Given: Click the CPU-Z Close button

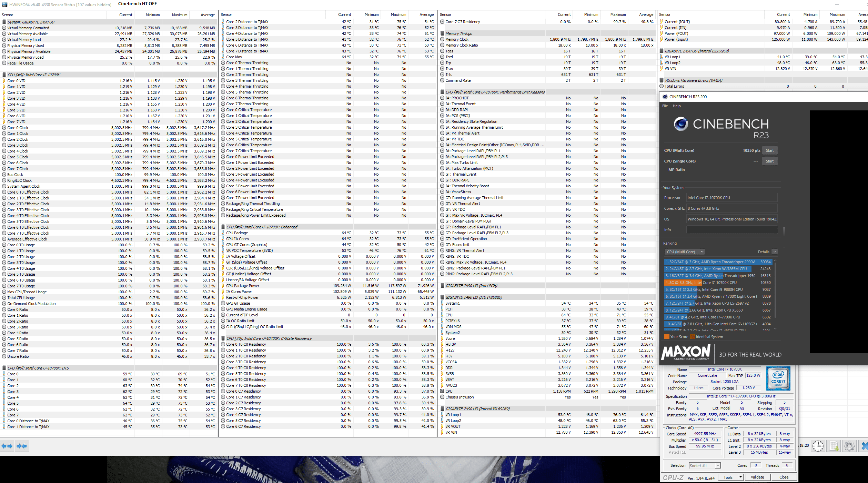Looking at the screenshot, I should pyautogui.click(x=784, y=477).
